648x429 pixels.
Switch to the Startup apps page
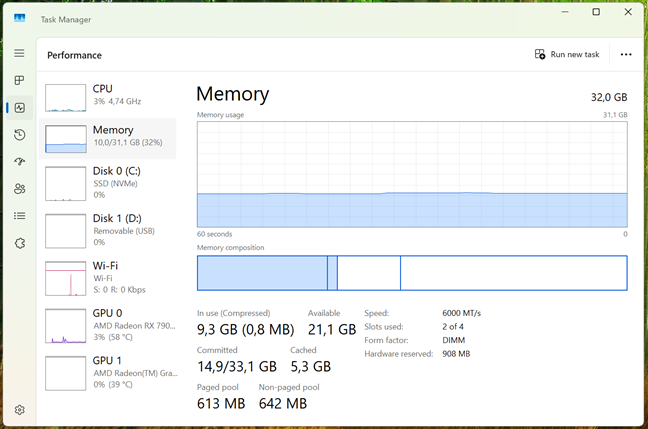pyautogui.click(x=19, y=161)
